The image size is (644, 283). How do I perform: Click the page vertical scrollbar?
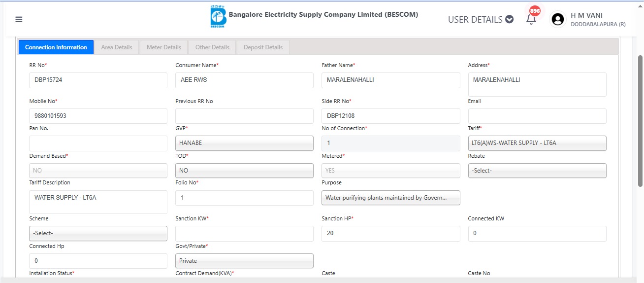tap(640, 121)
